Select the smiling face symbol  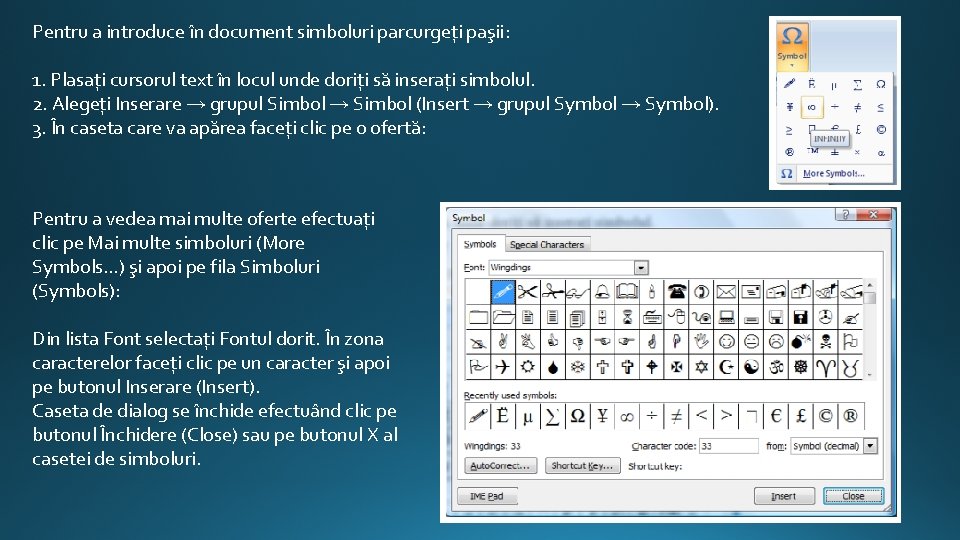point(726,342)
